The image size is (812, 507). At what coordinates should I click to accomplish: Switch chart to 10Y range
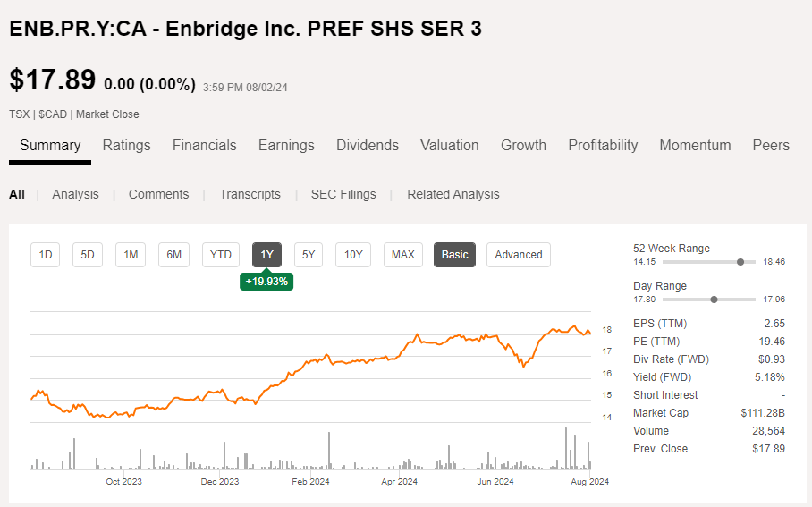[x=353, y=255]
